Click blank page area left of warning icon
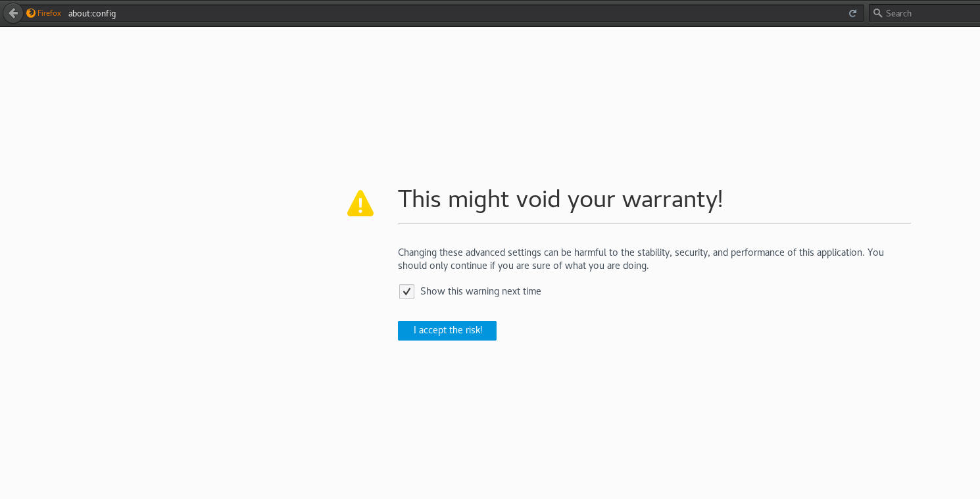980x499 pixels. coord(164,204)
